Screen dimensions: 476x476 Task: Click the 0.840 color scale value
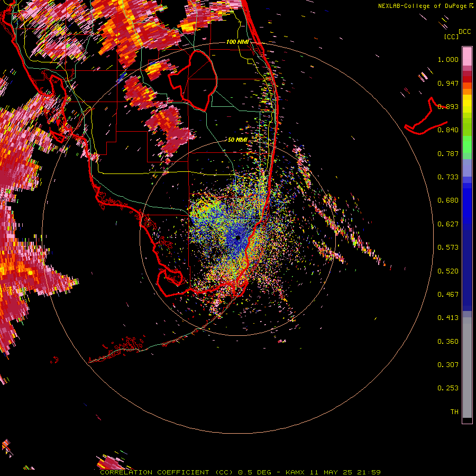(x=448, y=130)
